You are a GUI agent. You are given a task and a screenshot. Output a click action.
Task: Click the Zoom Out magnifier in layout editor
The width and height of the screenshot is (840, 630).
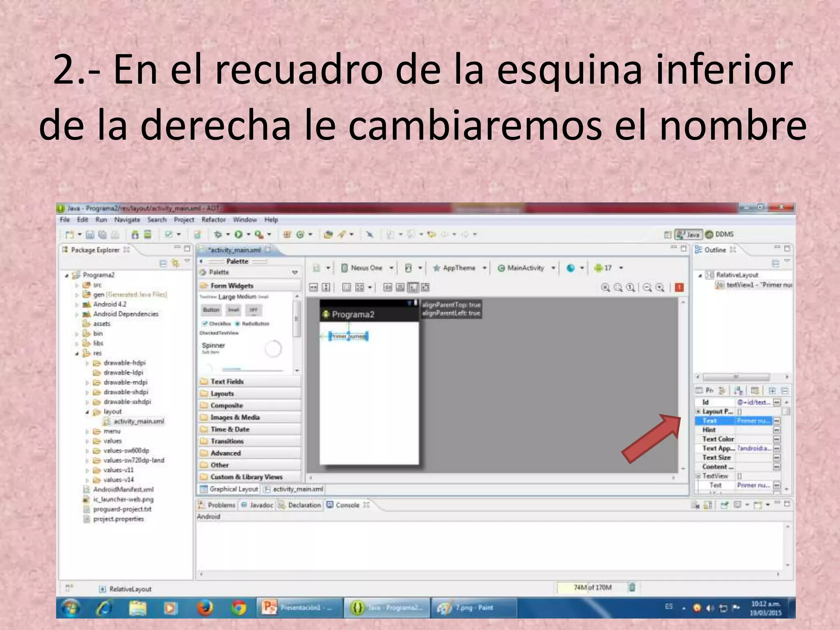647,288
